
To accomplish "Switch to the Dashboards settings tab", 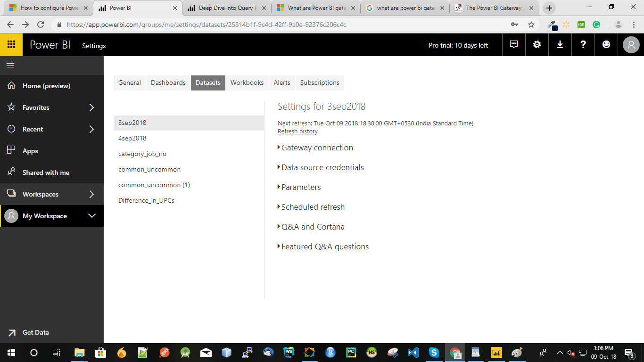I will pos(168,82).
